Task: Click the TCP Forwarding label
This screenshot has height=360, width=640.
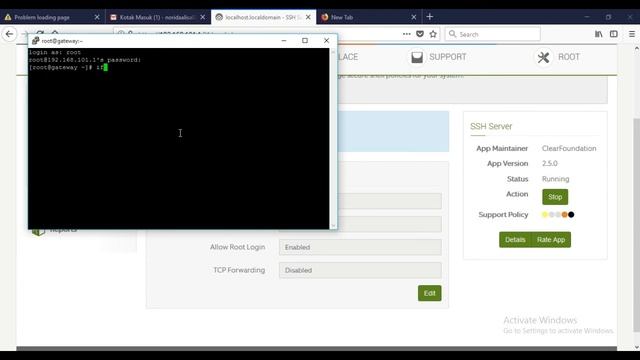Action: (239, 270)
